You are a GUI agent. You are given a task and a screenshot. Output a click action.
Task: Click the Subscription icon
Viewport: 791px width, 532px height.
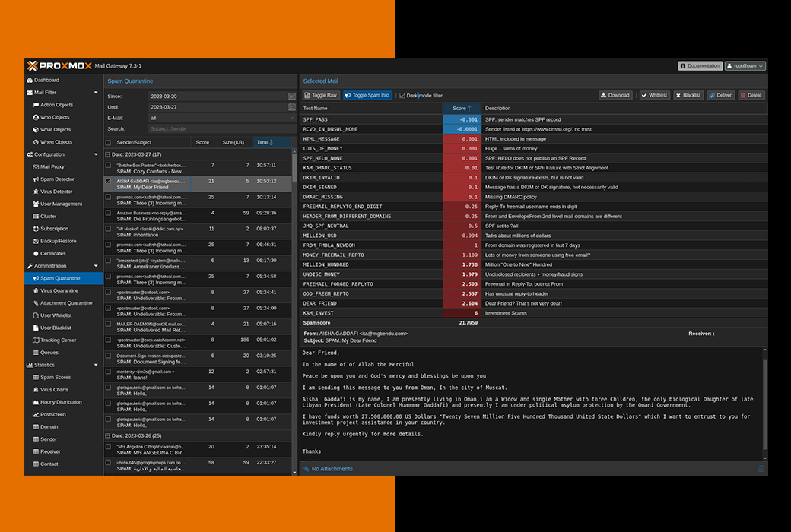coord(36,229)
